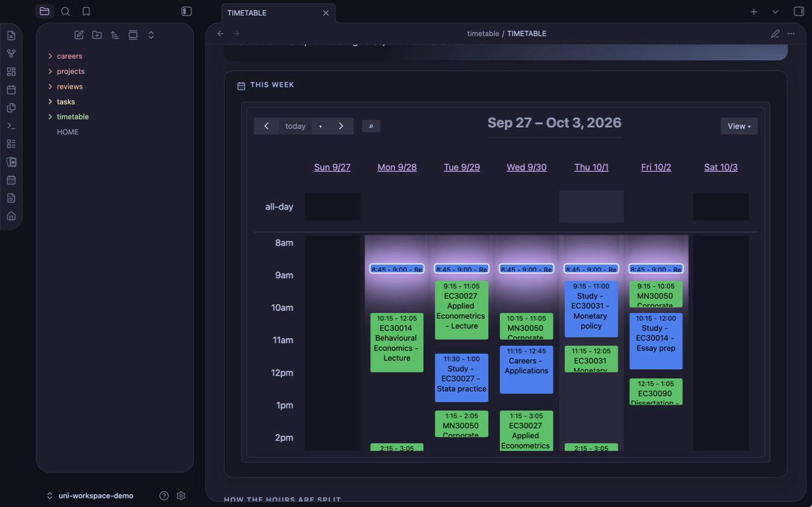
Task: Open the help icon at the vault footer
Action: (x=164, y=496)
